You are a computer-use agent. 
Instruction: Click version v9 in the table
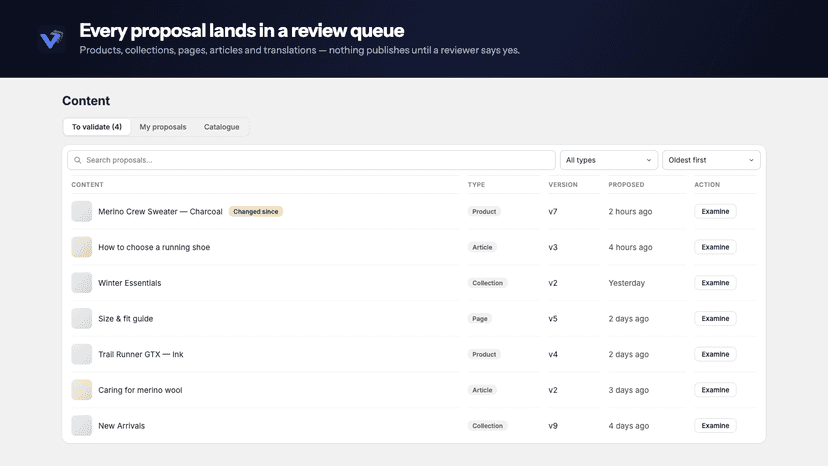coord(553,426)
